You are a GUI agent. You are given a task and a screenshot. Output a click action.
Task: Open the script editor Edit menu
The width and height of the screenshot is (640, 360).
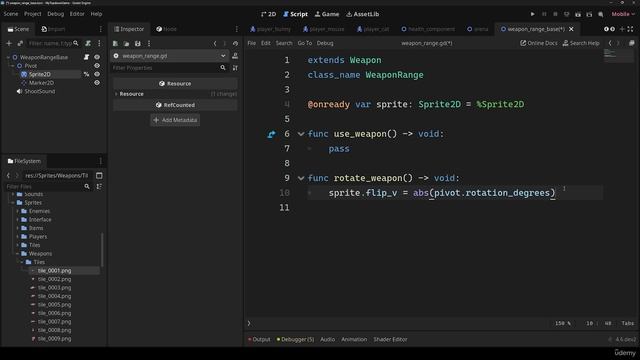266,43
